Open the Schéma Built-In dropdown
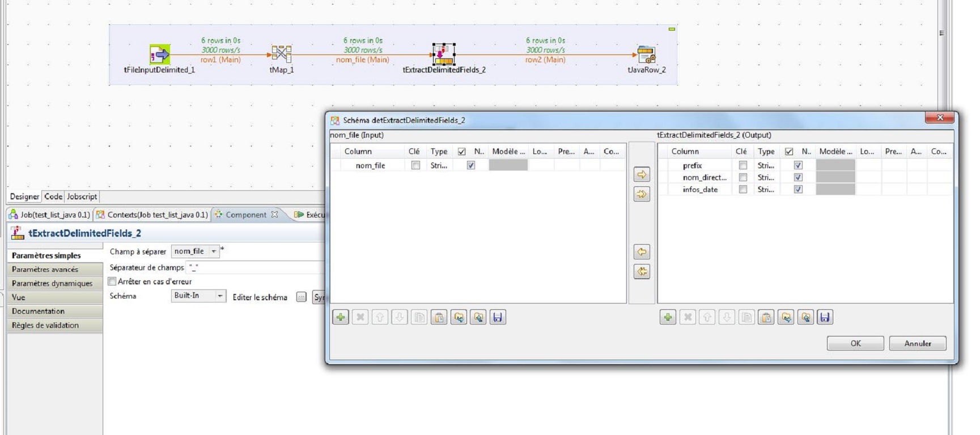The image size is (980, 435). 220,296
